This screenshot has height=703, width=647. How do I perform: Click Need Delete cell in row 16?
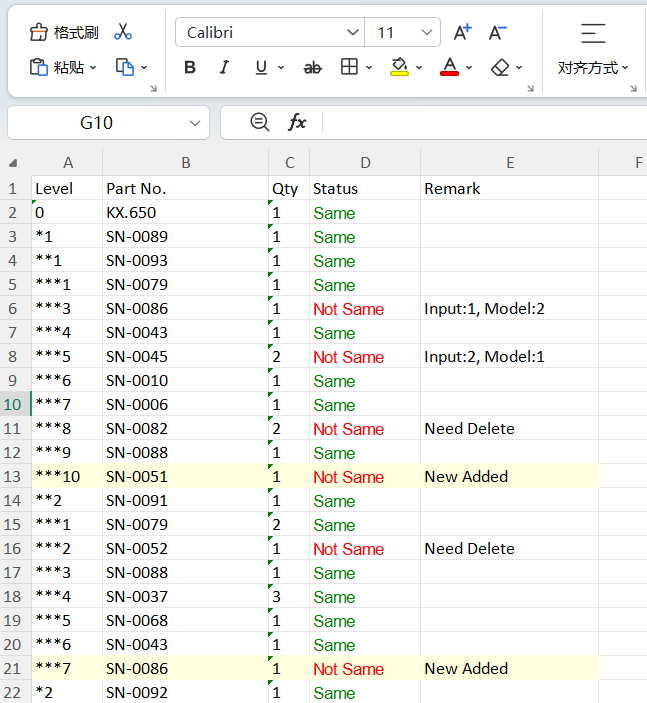[510, 548]
